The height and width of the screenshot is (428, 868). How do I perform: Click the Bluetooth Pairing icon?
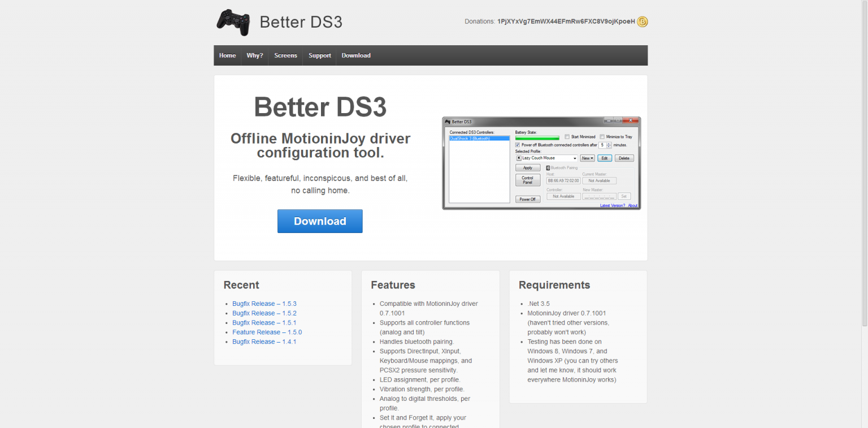click(548, 168)
